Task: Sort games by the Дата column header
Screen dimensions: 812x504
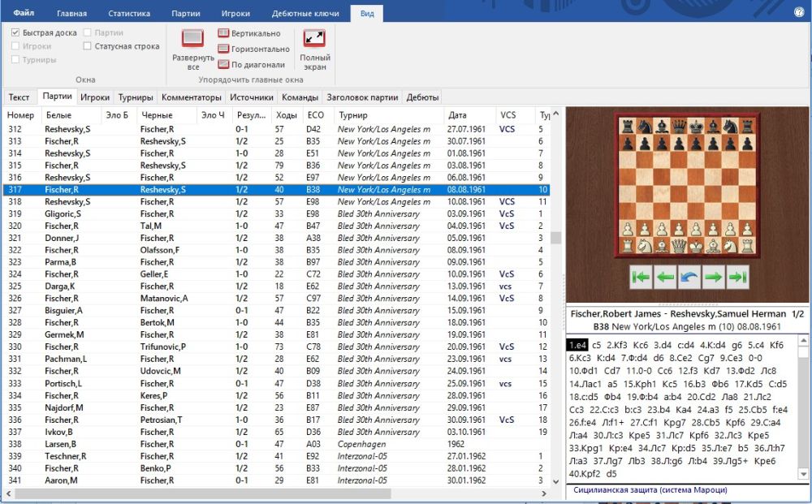Action: click(457, 115)
